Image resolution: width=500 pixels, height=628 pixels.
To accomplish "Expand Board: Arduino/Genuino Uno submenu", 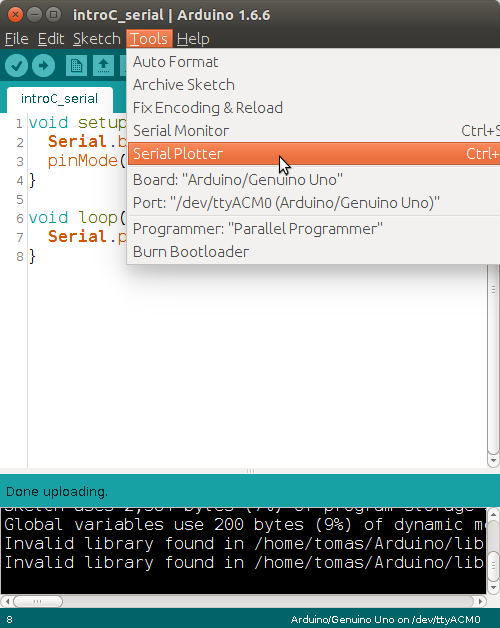I will pos(313,180).
